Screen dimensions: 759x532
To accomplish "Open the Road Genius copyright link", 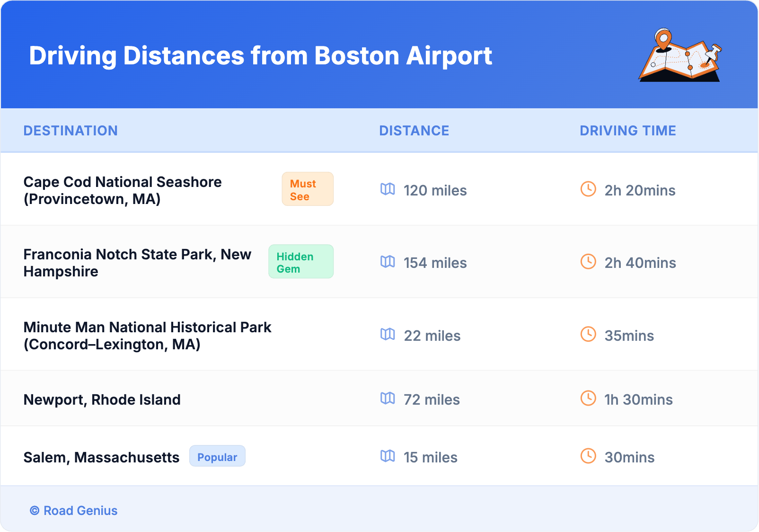I will [74, 511].
